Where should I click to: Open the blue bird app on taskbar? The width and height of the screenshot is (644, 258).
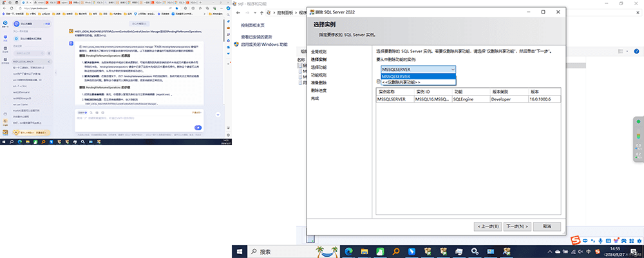pos(412,252)
